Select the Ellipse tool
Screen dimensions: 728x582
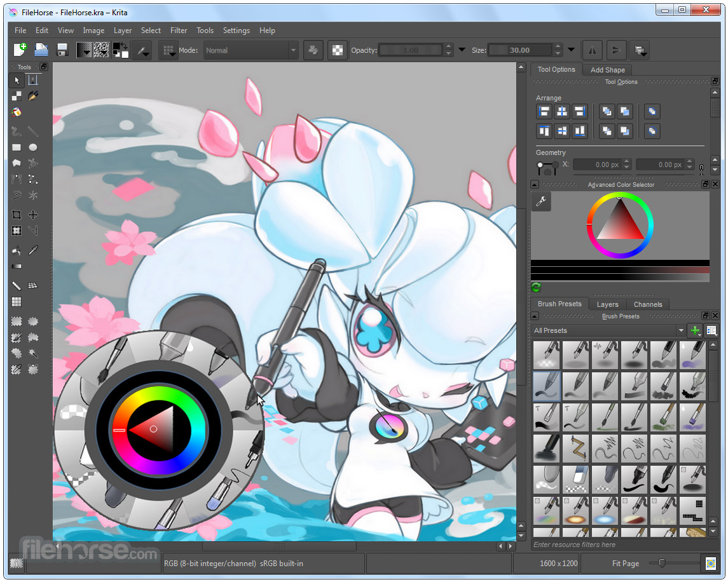point(33,147)
